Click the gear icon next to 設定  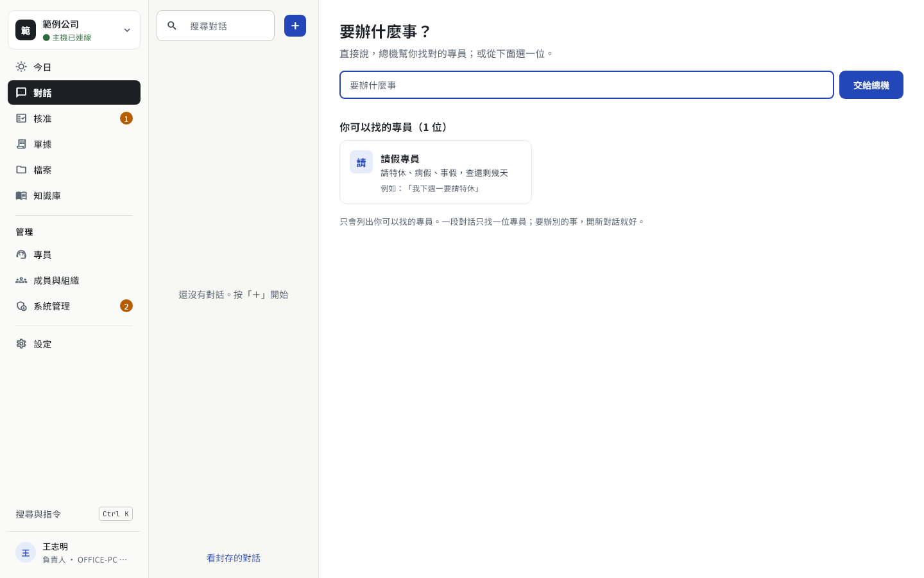pyautogui.click(x=21, y=344)
